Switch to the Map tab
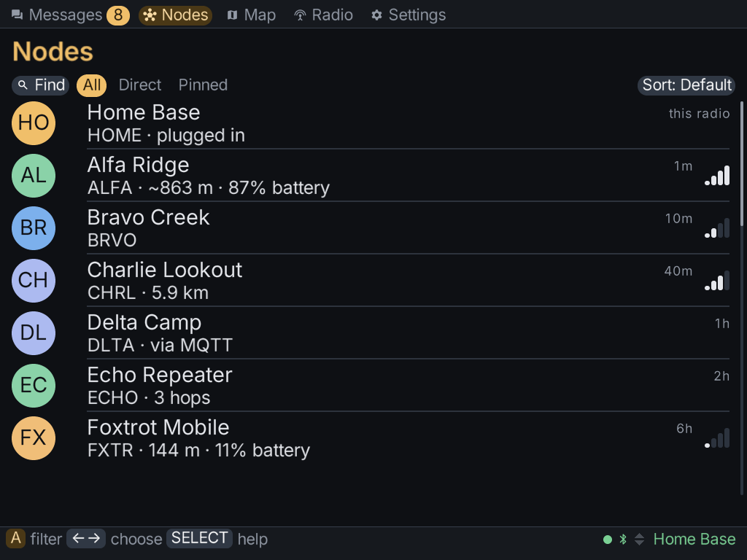This screenshot has height=560, width=747. point(252,15)
